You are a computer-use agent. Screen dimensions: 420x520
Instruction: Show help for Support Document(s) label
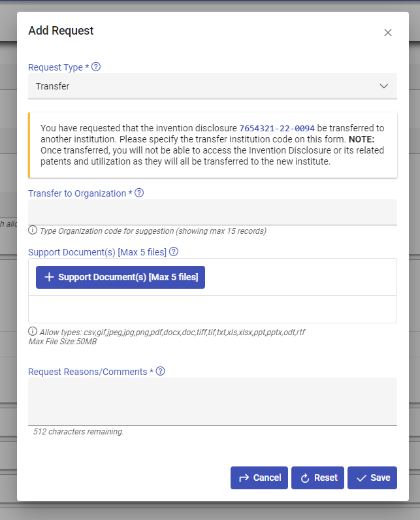click(174, 252)
